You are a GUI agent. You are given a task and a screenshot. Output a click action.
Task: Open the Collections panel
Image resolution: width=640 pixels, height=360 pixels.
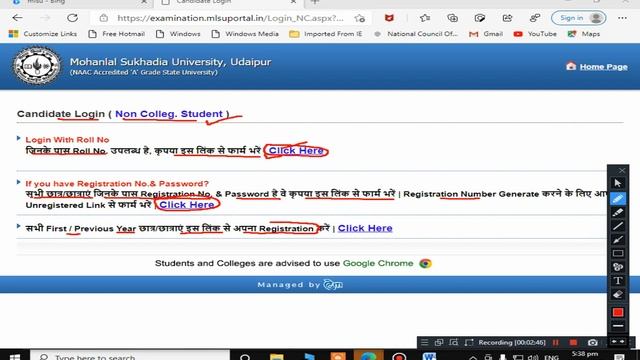point(452,18)
